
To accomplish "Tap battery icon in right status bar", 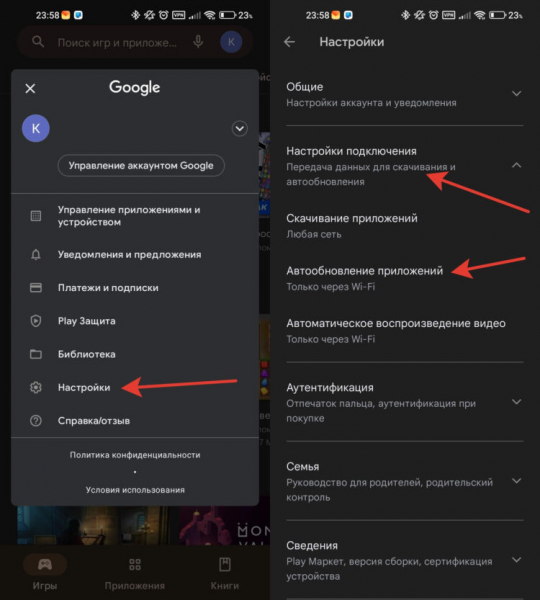I will pos(498,15).
